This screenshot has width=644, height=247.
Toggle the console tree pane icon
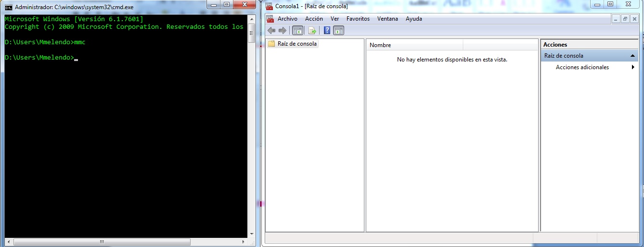(297, 31)
